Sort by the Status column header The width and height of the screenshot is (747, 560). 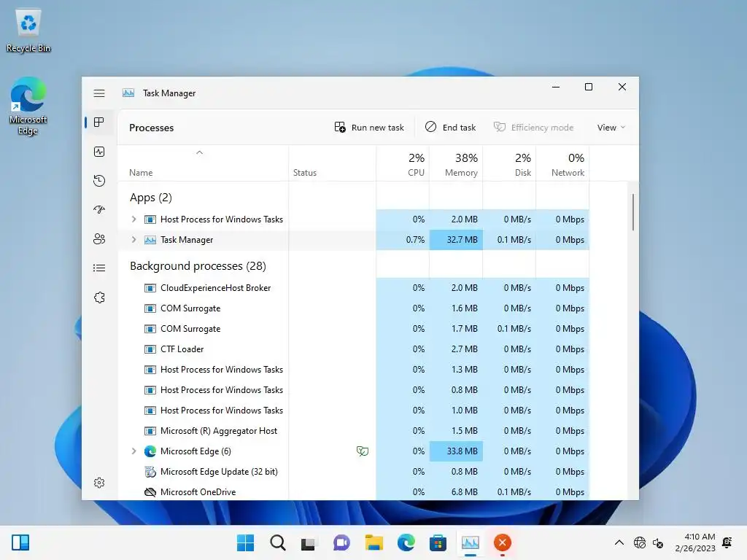[332, 164]
